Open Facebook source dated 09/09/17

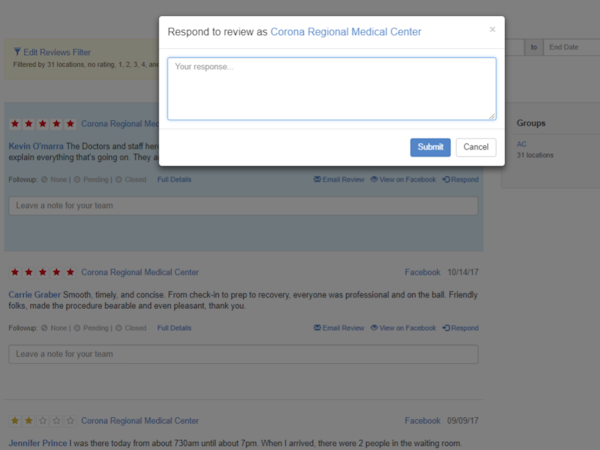pyautogui.click(x=422, y=421)
